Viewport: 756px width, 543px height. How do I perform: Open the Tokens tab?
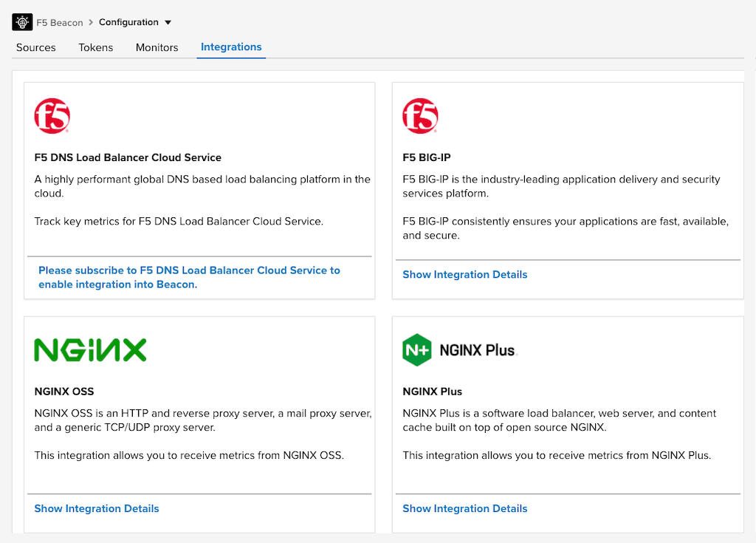[x=96, y=47]
